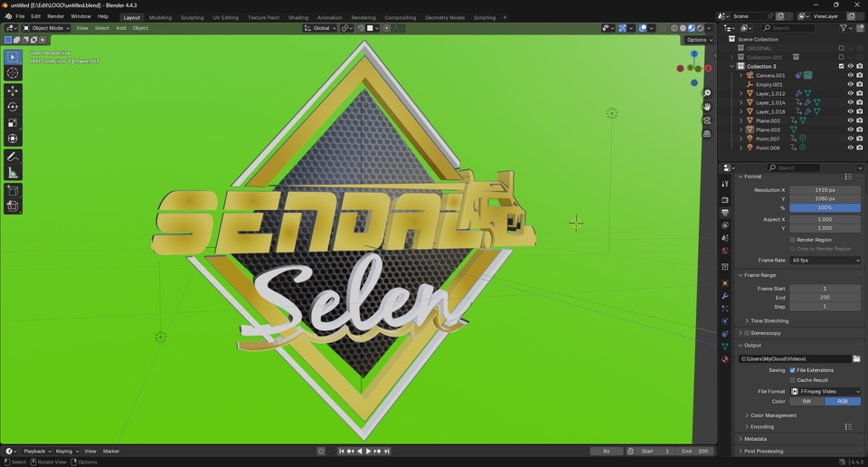Enable Cache Result checkbox
868x467 pixels.
pos(792,380)
